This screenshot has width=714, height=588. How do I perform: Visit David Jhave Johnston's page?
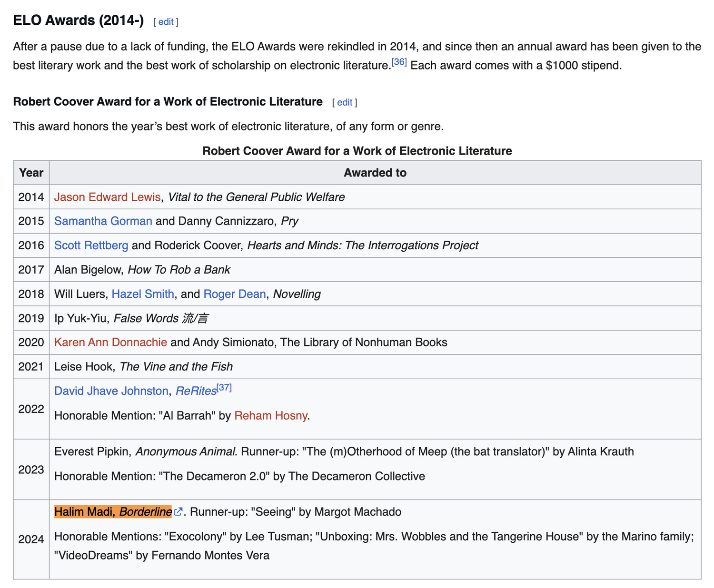point(111,391)
